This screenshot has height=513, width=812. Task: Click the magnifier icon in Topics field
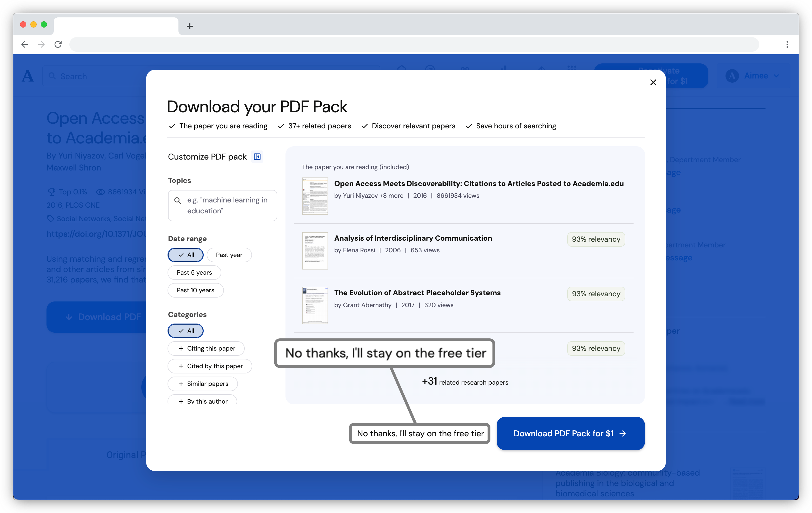(x=178, y=201)
